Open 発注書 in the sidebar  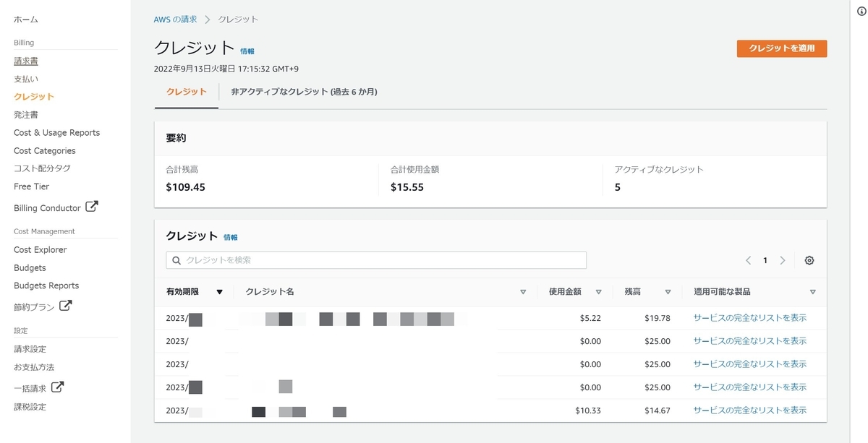click(26, 114)
